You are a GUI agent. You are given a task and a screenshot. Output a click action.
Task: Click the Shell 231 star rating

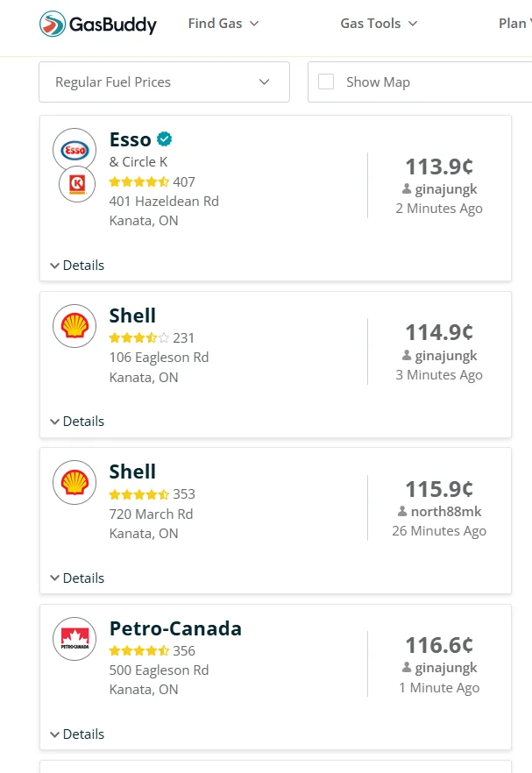click(x=138, y=337)
